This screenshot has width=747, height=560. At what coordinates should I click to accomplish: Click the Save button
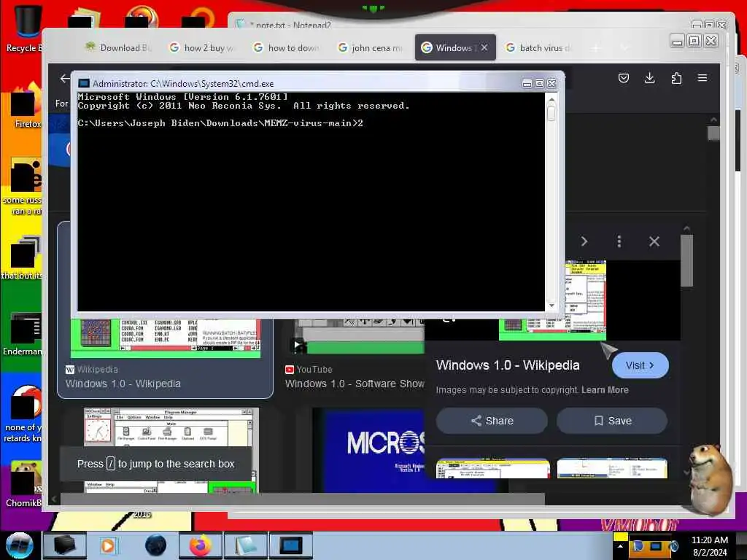pyautogui.click(x=612, y=421)
